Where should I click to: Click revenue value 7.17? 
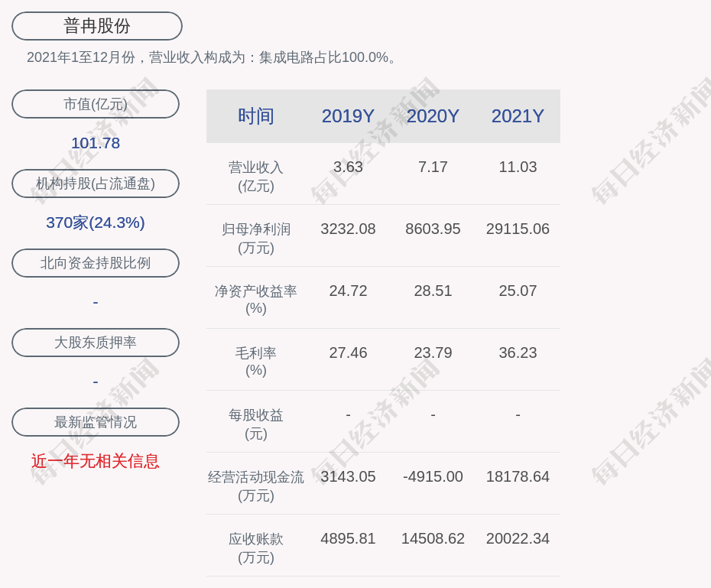(433, 167)
